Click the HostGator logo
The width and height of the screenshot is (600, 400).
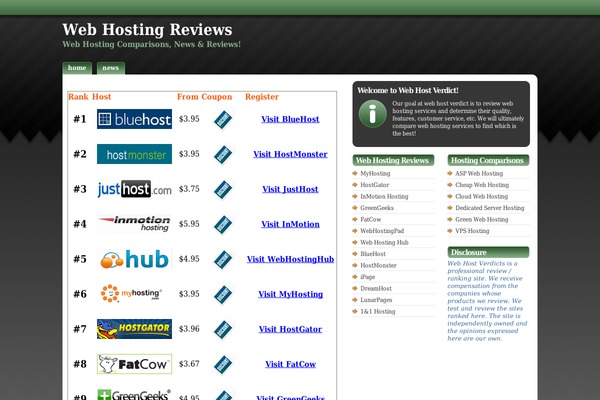tap(134, 329)
